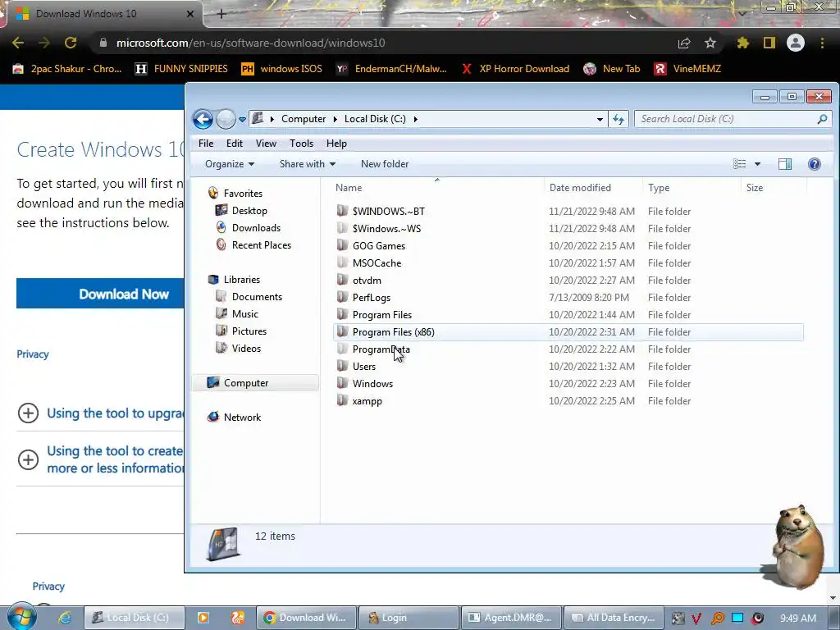Select Pictures library in navigation pane
Viewport: 840px width, 630px height.
click(249, 331)
